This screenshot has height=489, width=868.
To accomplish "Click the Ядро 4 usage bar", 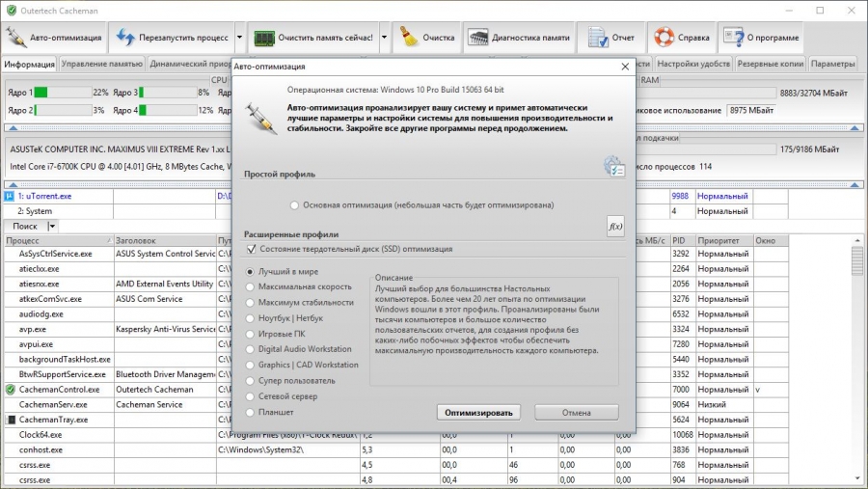I will [x=168, y=110].
